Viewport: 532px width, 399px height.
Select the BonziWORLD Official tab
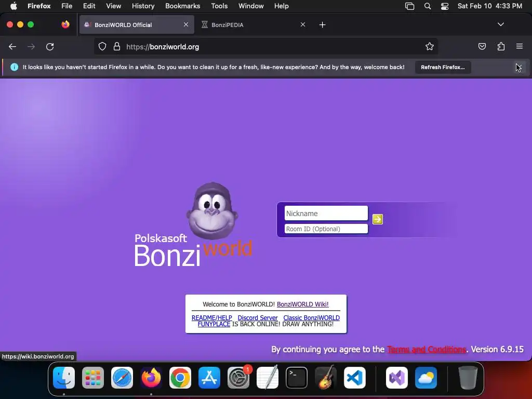tap(137, 24)
